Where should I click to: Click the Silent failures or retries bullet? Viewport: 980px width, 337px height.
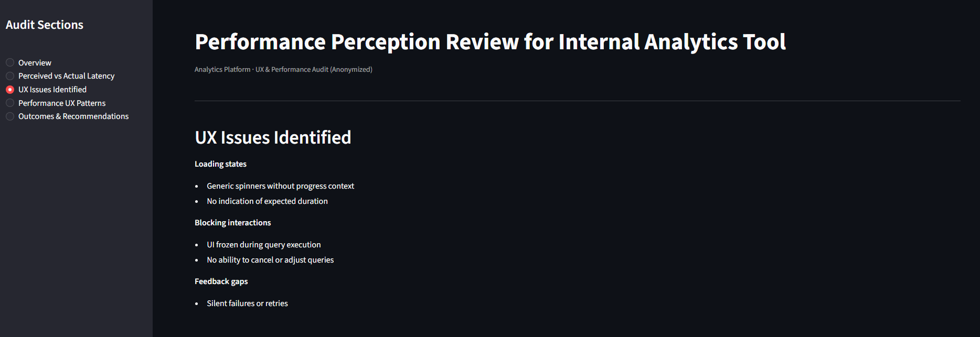(247, 303)
